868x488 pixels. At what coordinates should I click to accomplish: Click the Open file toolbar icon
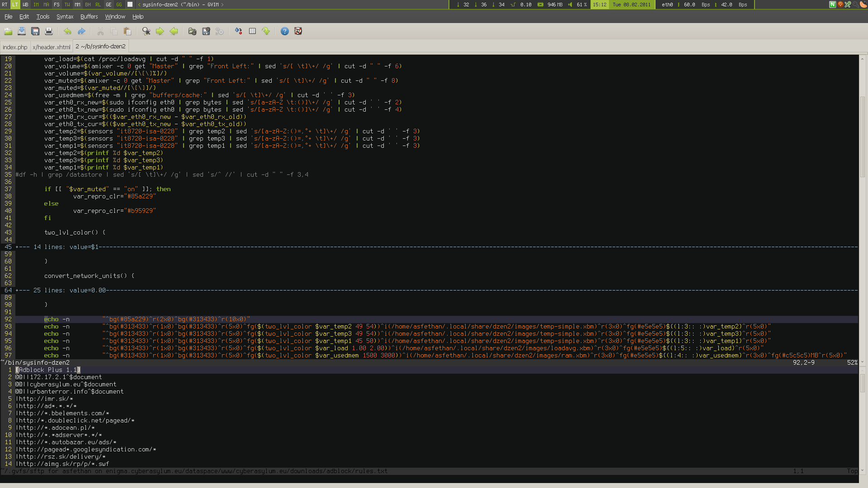point(8,31)
